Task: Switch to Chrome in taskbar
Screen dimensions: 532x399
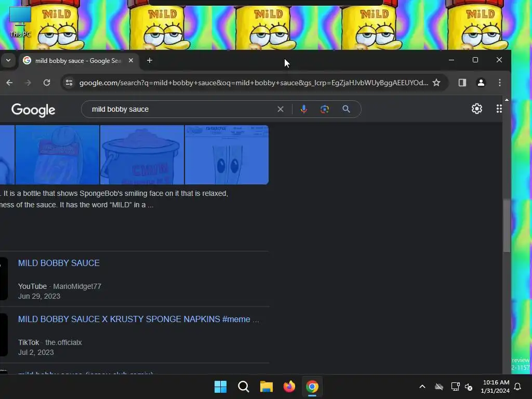Action: point(312,387)
